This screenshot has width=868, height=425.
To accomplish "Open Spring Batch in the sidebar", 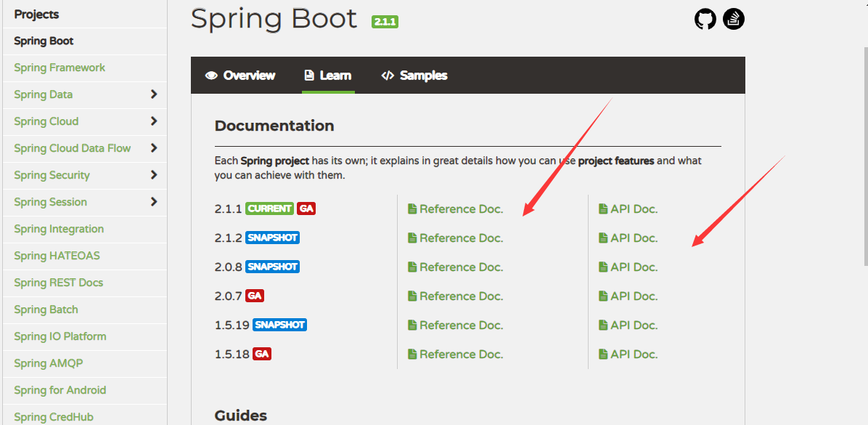I will [46, 309].
